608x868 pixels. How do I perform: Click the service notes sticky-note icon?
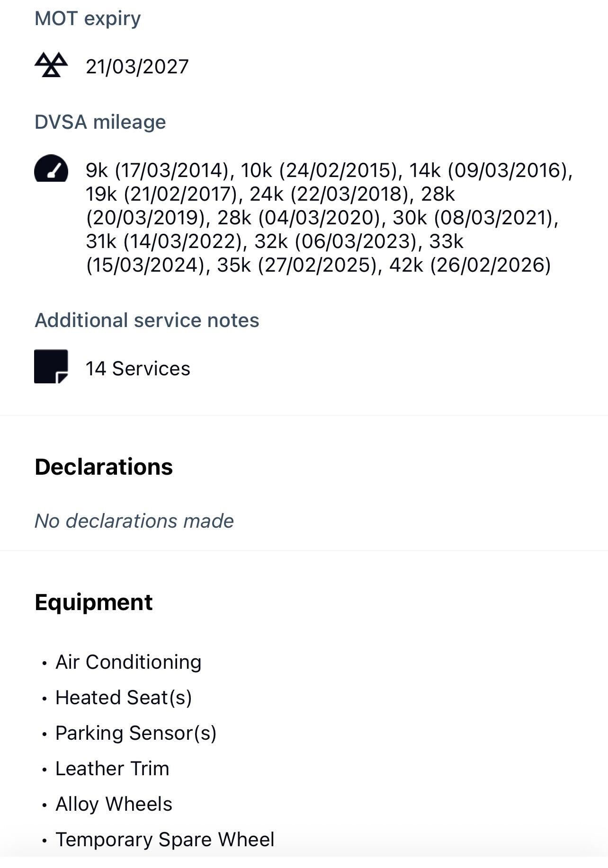click(51, 366)
